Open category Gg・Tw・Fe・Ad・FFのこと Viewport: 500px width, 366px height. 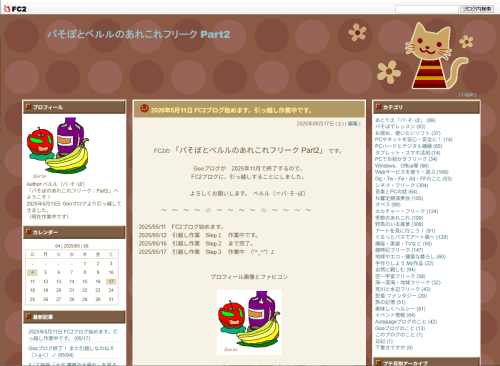pos(413,179)
